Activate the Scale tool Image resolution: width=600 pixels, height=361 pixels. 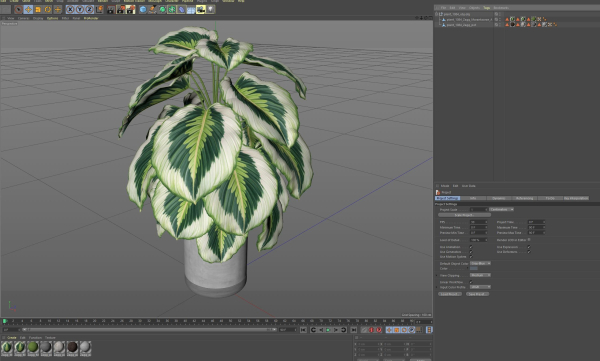pos(38,10)
